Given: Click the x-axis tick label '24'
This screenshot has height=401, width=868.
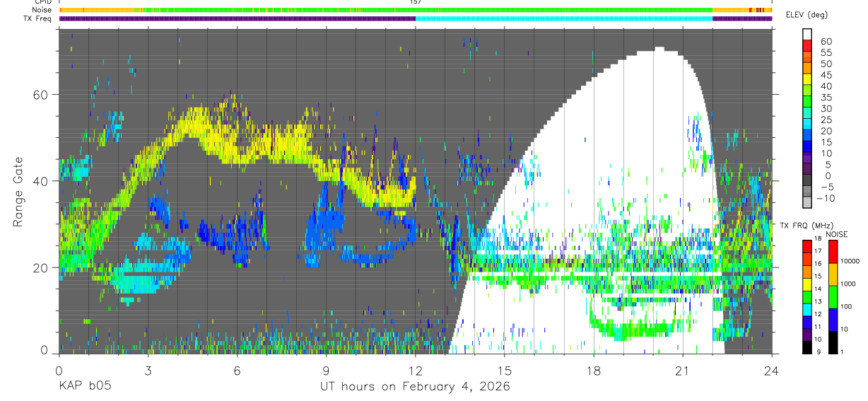Looking at the screenshot, I should (x=772, y=371).
